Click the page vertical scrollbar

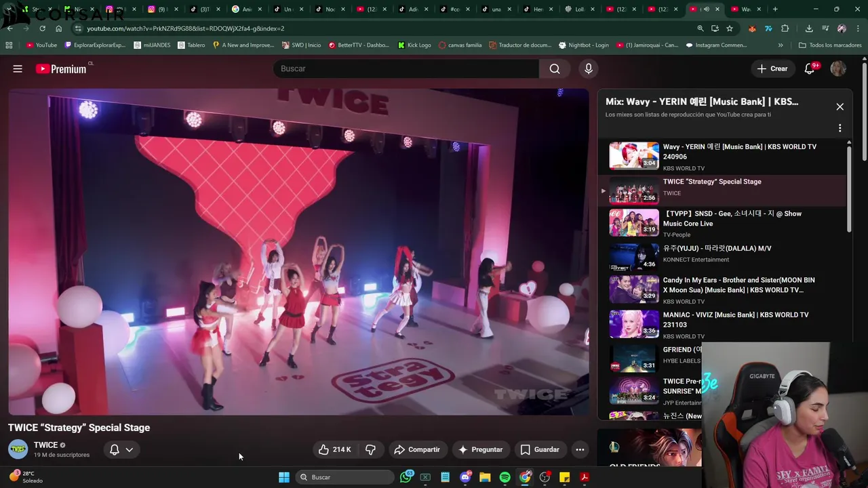tap(864, 112)
